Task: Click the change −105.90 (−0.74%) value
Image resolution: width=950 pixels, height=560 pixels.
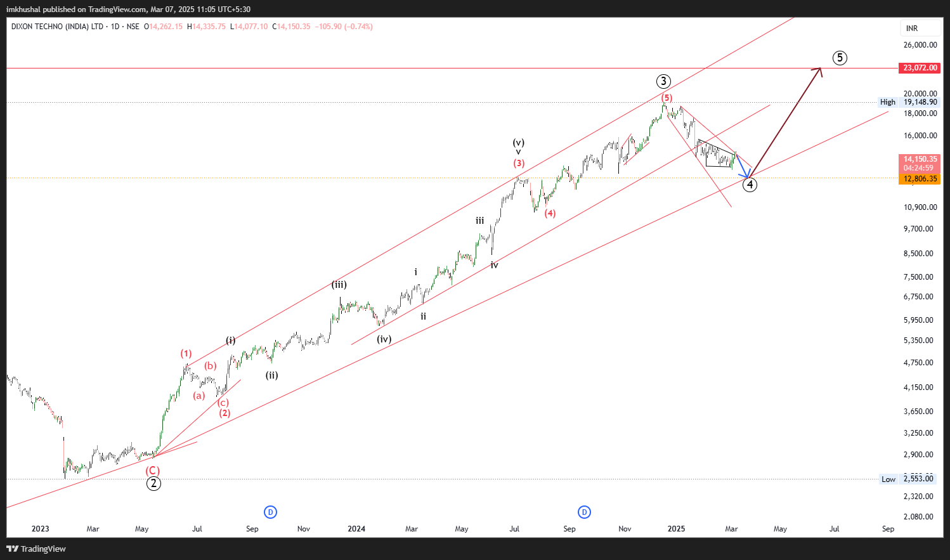Action: [x=344, y=27]
